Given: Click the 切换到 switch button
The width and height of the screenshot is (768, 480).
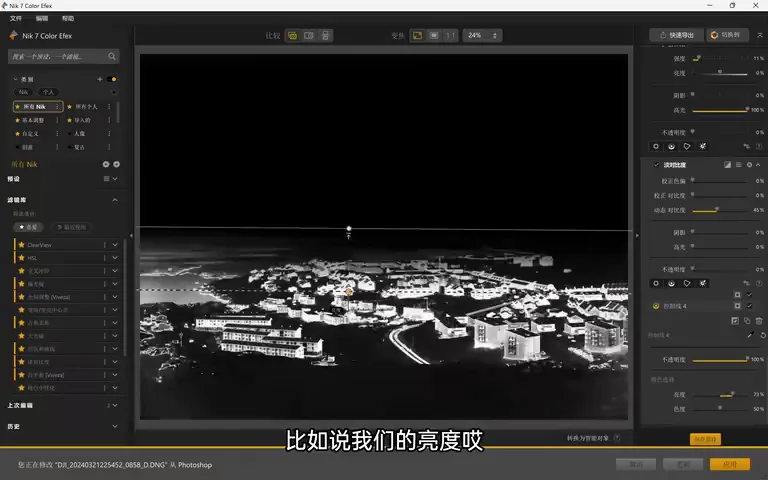Looking at the screenshot, I should point(727,35).
